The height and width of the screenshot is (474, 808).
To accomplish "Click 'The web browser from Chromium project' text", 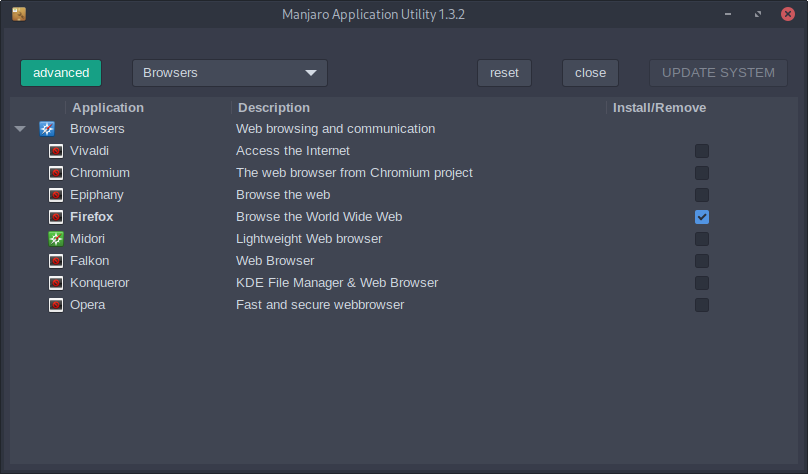I will tap(354, 173).
